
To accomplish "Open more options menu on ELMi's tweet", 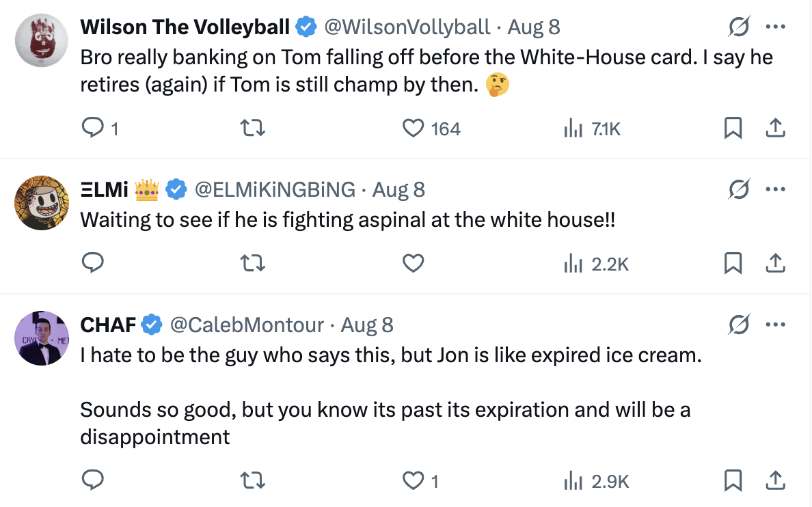I will [775, 189].
